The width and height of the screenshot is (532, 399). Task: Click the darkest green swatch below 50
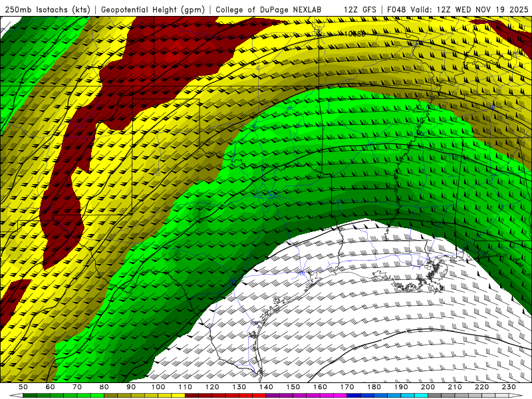tap(29, 396)
